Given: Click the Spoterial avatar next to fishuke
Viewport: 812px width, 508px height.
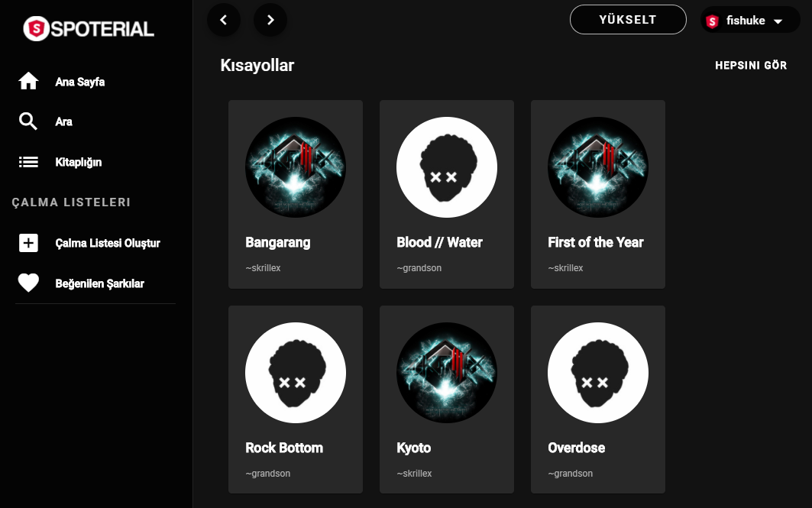Looking at the screenshot, I should 712,21.
